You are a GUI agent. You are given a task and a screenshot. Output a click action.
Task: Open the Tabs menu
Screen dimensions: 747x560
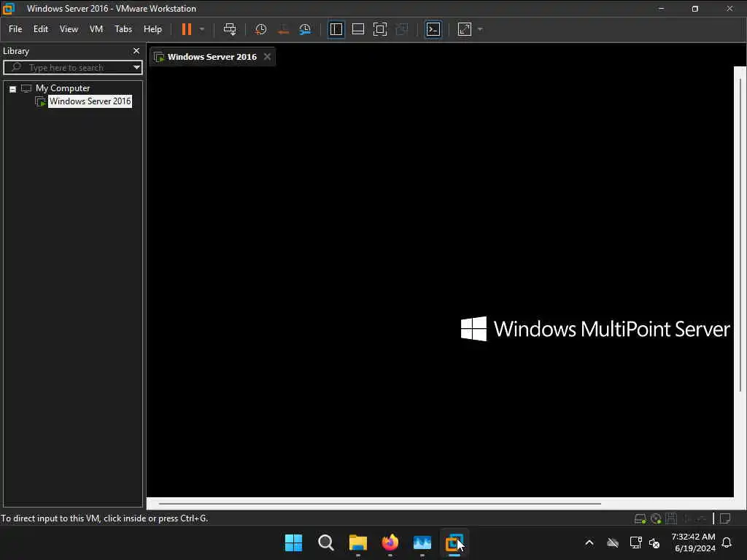coord(123,29)
